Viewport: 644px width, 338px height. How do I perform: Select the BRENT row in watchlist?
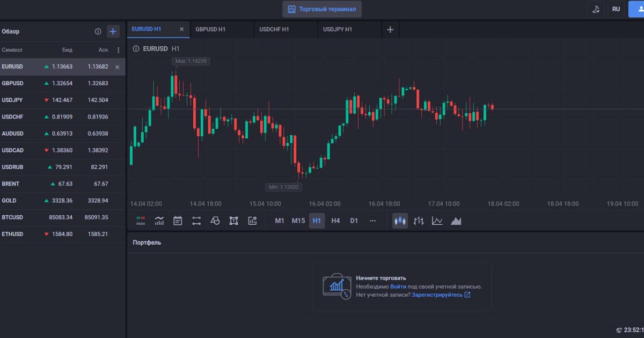point(63,183)
